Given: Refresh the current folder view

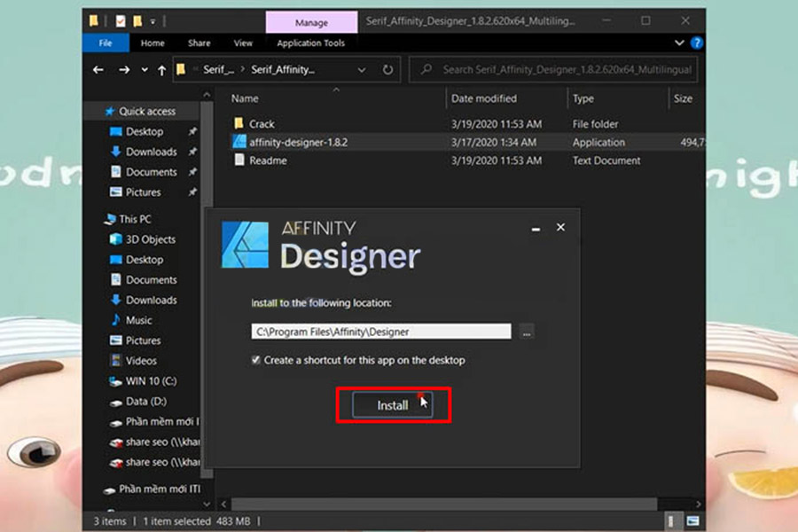Looking at the screenshot, I should click(x=387, y=69).
